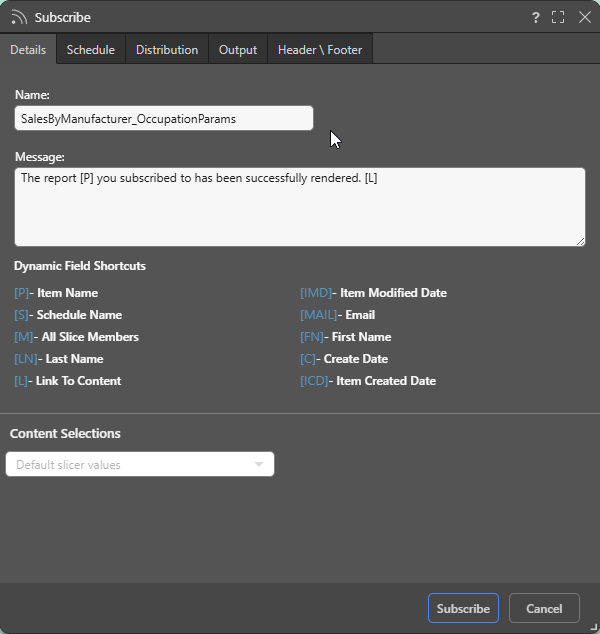Close the Subscribe dialog with X icon
The width and height of the screenshot is (600, 634).
[585, 17]
